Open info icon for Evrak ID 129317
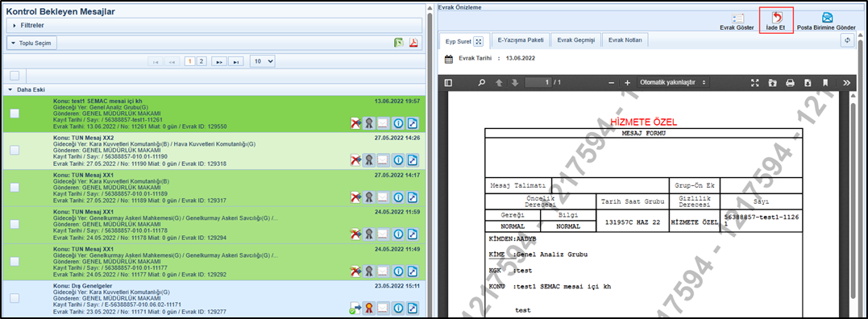The image size is (868, 319). coord(397,197)
